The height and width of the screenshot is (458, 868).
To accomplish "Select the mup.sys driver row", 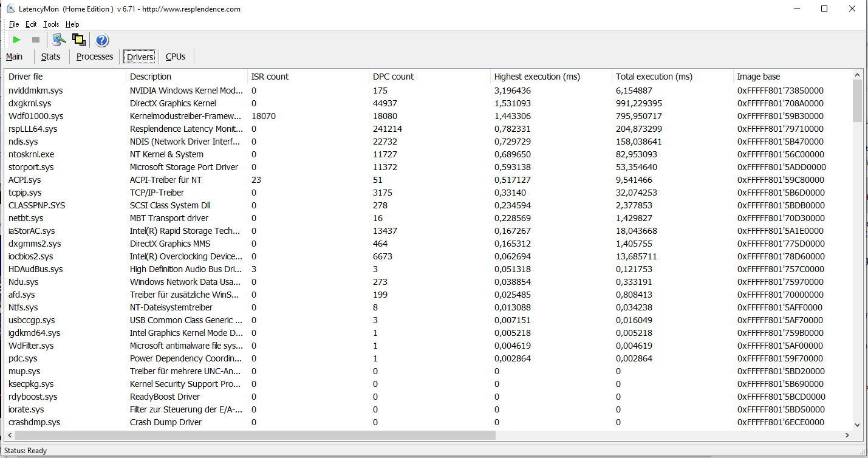I will point(428,371).
